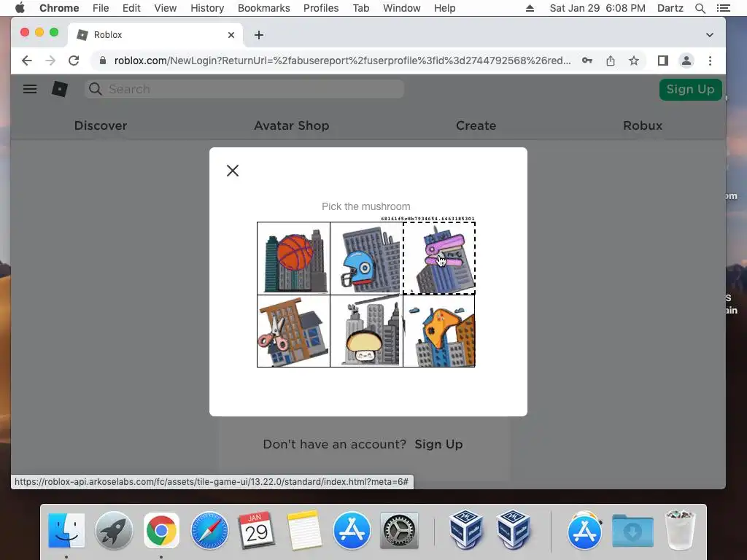Click the Sign Up link below dialog
This screenshot has width=747, height=560.
pyautogui.click(x=438, y=444)
